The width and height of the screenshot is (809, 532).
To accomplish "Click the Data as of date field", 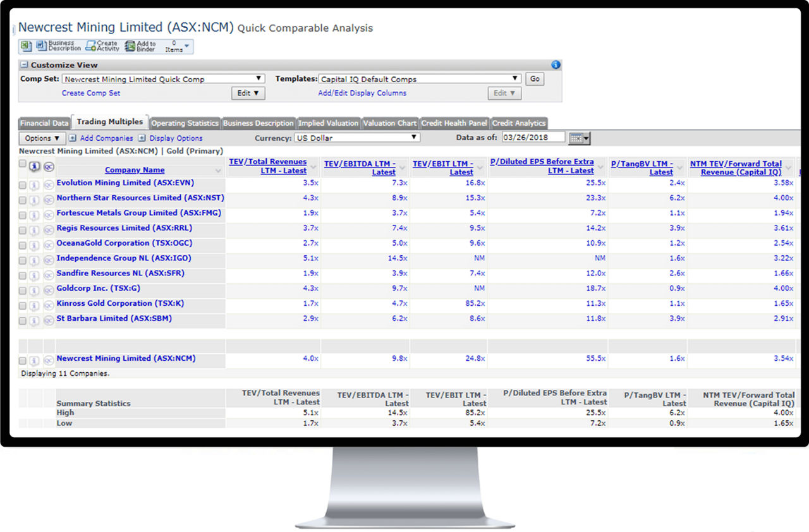I will coord(533,137).
